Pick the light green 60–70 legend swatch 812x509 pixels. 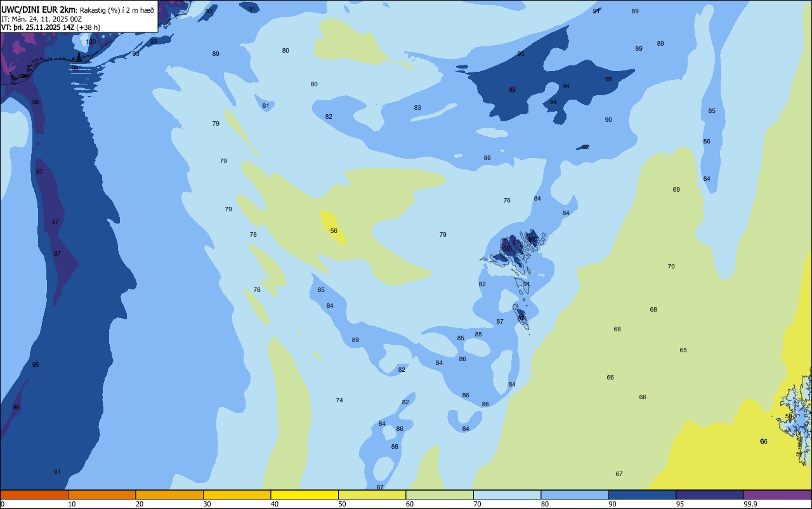point(440,494)
